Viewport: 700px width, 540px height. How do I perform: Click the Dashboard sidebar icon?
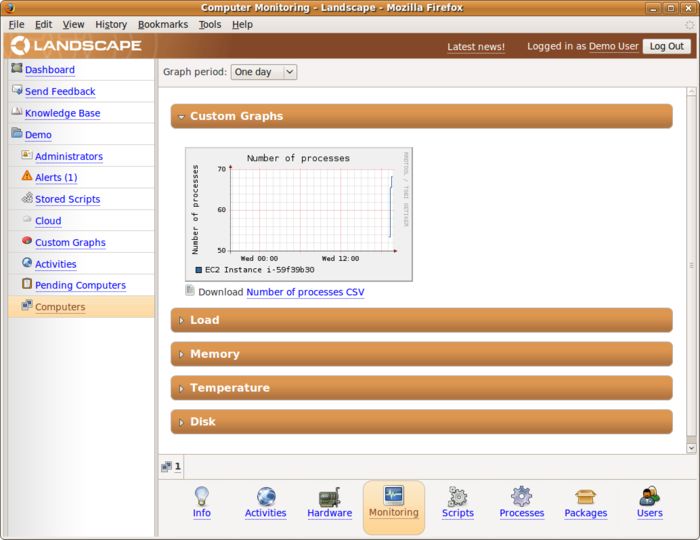(17, 68)
